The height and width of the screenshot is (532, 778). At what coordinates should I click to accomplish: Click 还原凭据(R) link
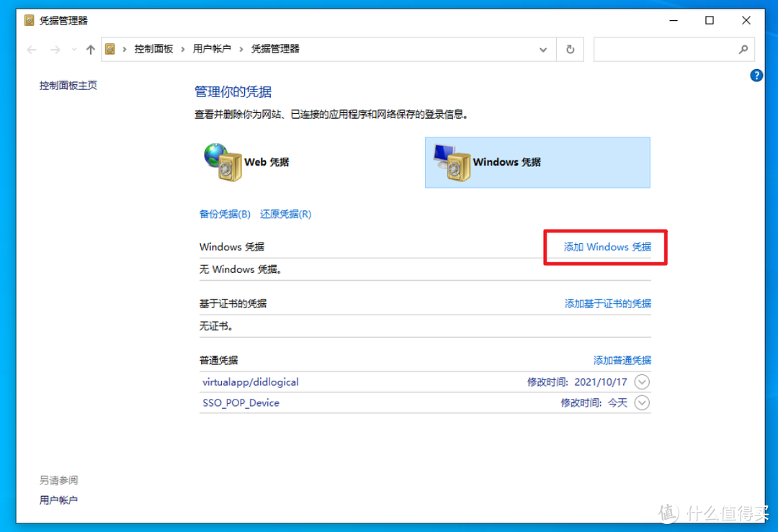click(x=286, y=214)
